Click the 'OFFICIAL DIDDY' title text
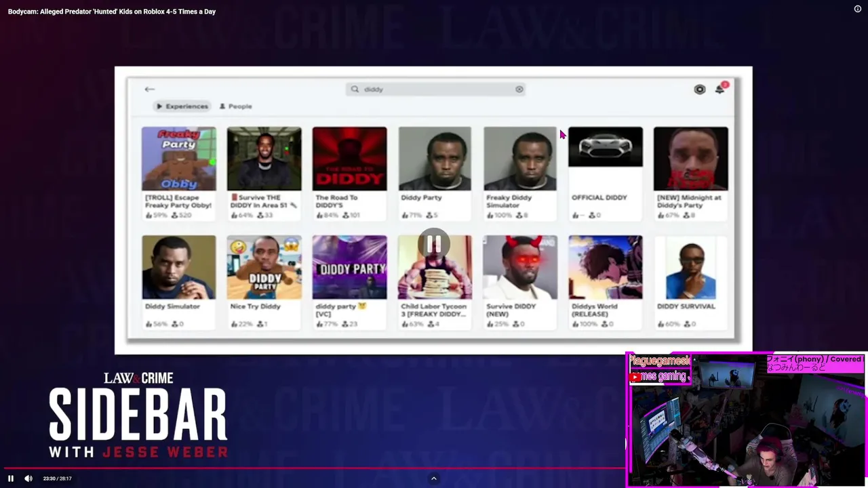868x488 pixels. (x=599, y=198)
